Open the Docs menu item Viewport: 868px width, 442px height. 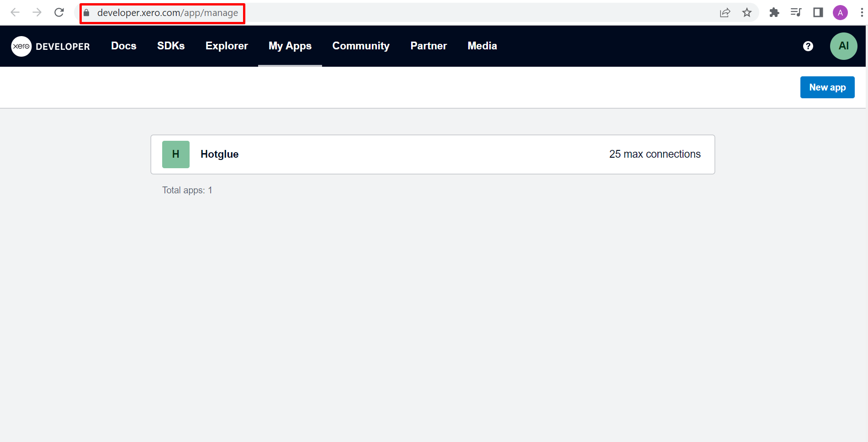click(124, 46)
